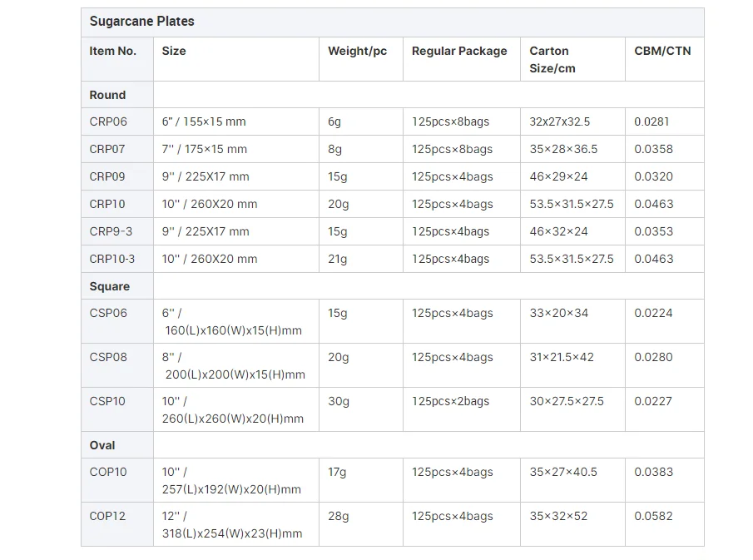The width and height of the screenshot is (753, 560).
Task: Select the Round section row label
Action: [x=108, y=95]
